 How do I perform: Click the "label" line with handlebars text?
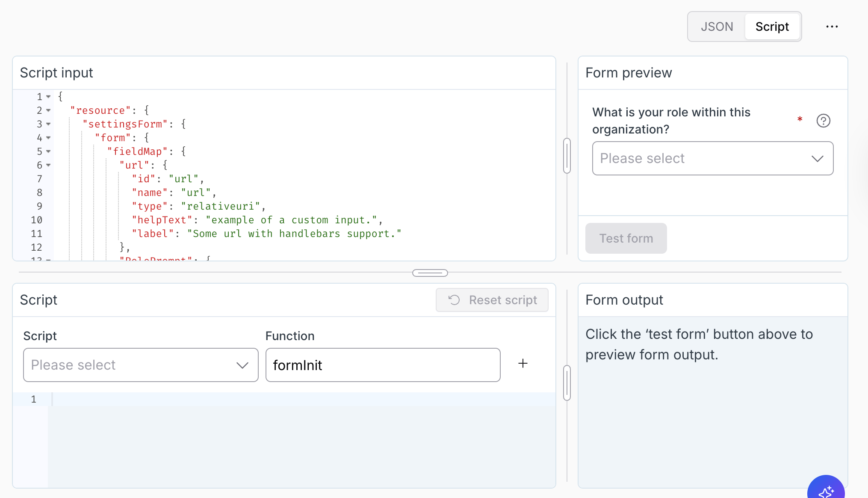coord(266,234)
